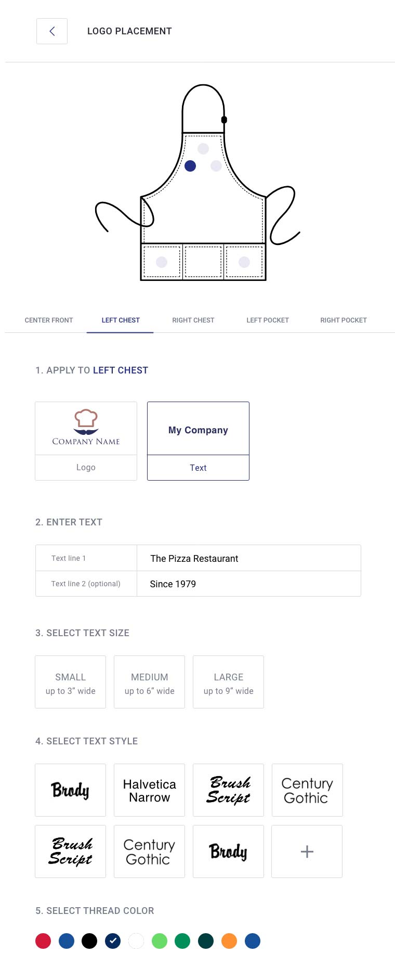The image size is (395, 980).
Task: Click the top center dot on apron diagram
Action: 203,149
